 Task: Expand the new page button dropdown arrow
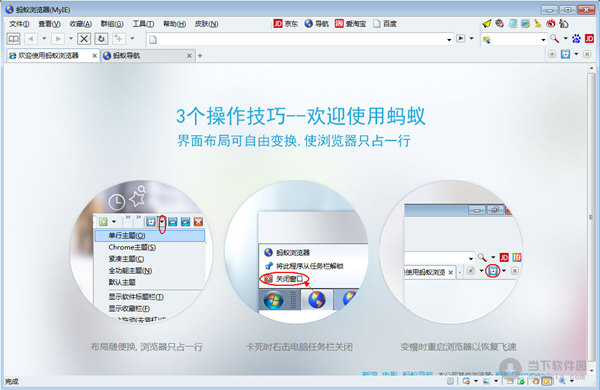click(x=132, y=39)
